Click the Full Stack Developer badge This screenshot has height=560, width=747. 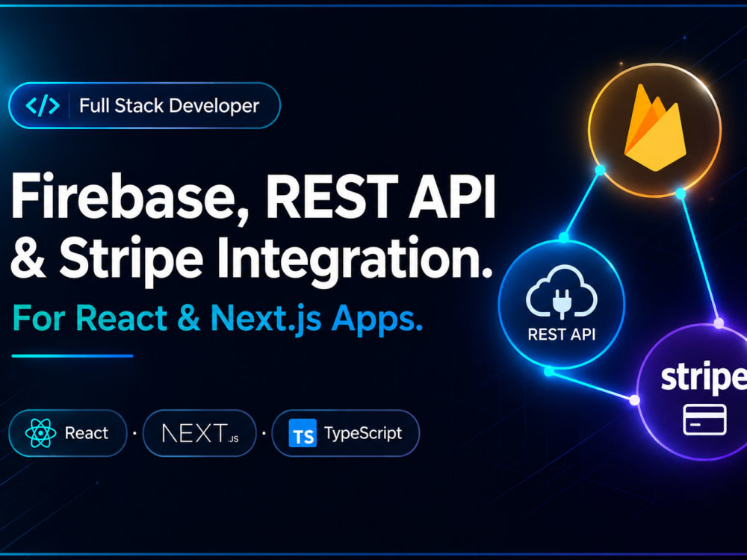(144, 106)
